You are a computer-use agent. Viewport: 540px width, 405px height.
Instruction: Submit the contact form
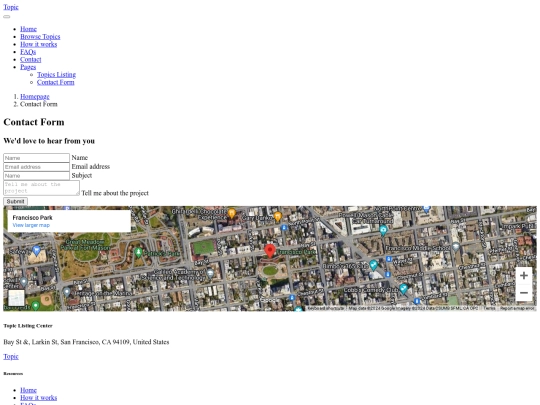(x=15, y=201)
